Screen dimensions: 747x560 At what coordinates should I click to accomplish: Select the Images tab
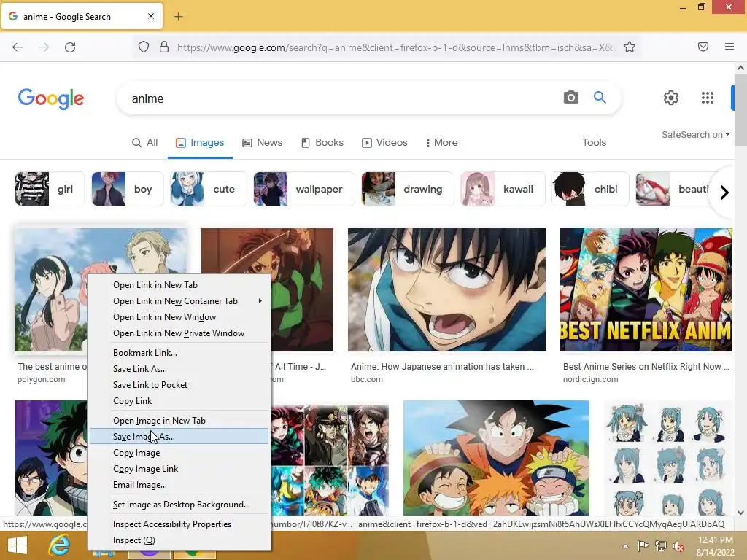point(200,142)
